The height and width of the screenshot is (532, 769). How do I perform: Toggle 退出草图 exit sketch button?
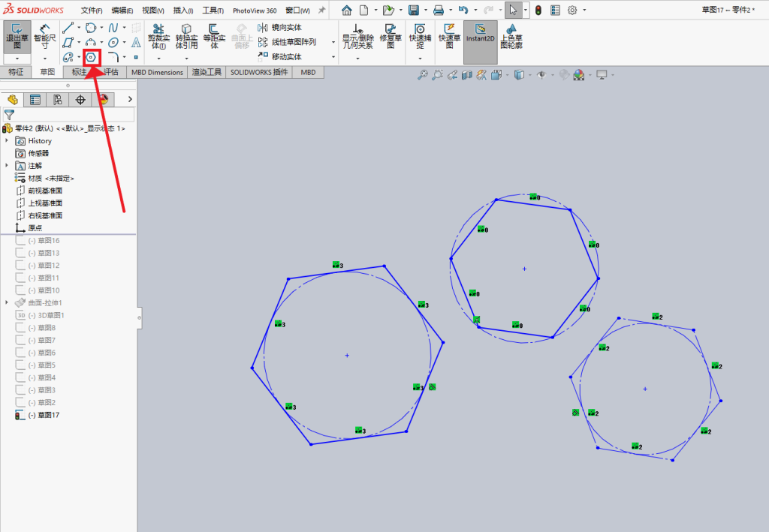[x=17, y=38]
